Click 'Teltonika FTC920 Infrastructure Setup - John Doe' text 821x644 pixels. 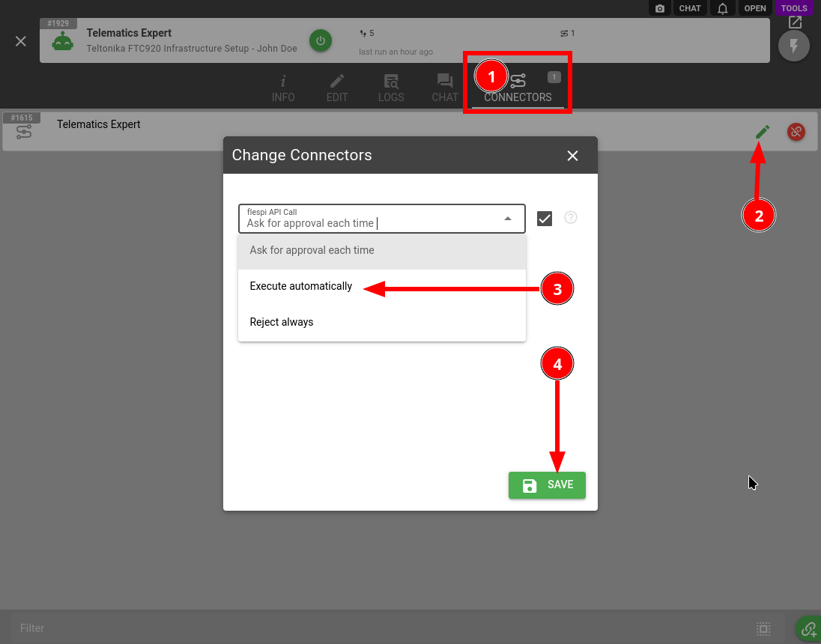pos(192,48)
